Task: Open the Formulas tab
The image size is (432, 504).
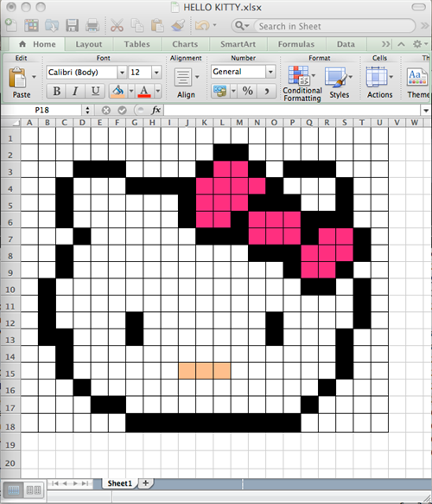Action: 296,44
